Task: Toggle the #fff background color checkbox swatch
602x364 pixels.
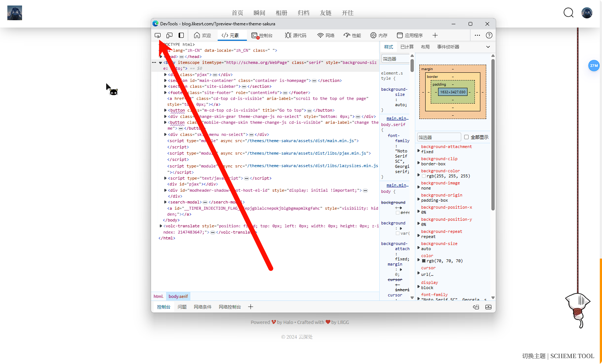Action: tap(398, 213)
